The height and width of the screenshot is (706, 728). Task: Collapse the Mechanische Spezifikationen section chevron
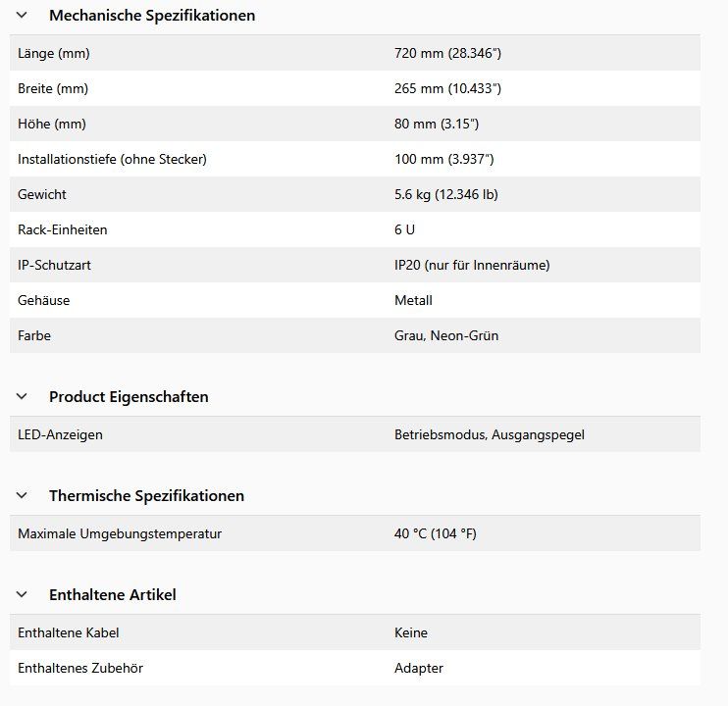coord(22,16)
